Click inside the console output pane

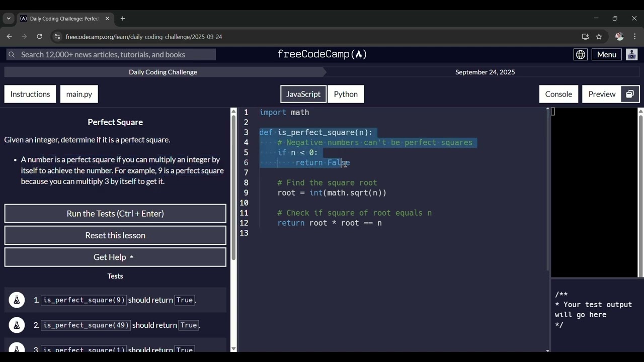pos(594,192)
